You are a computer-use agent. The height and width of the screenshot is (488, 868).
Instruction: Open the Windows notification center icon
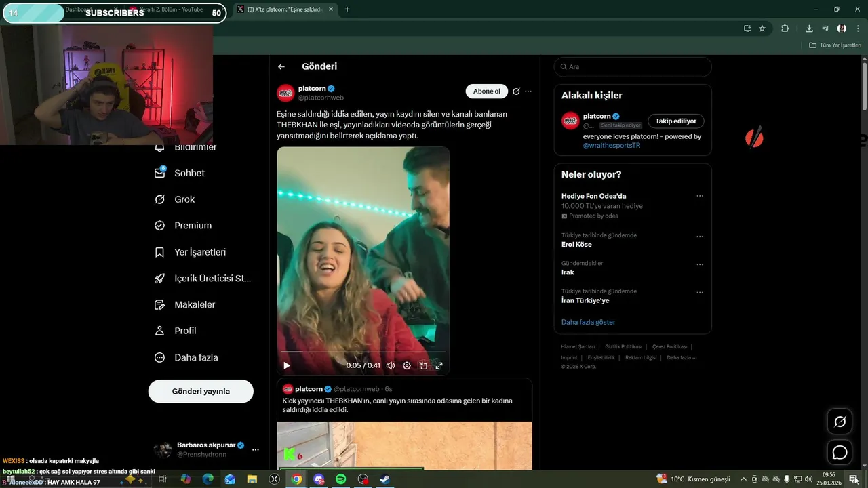point(854,479)
